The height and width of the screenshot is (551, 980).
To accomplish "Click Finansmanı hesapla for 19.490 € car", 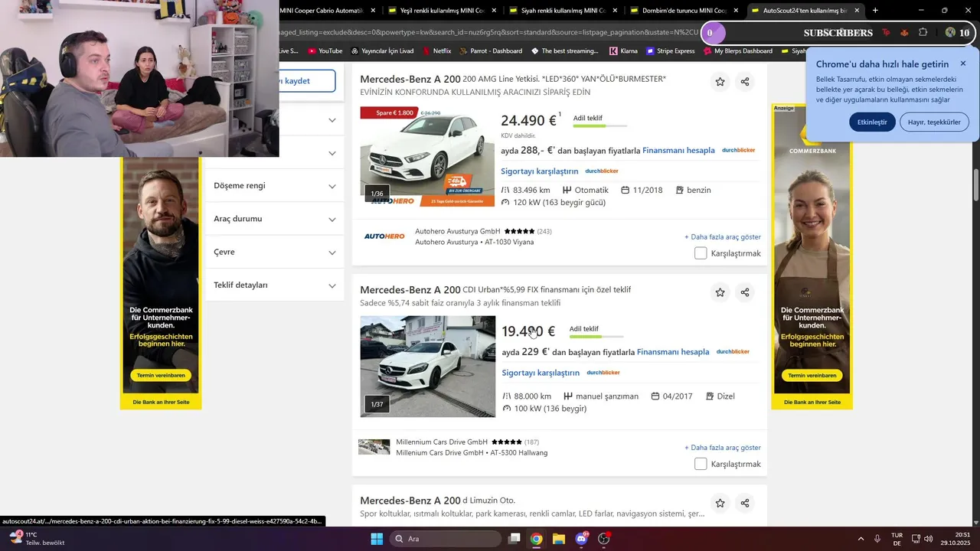I will click(673, 352).
